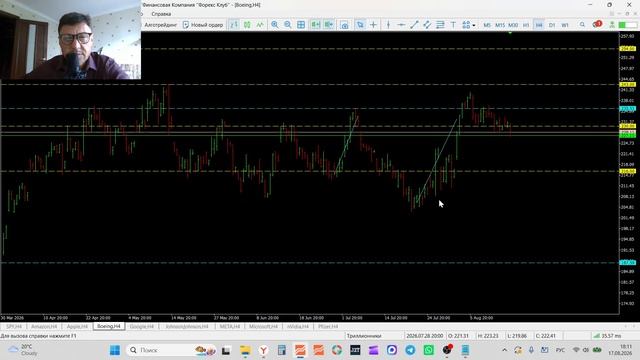Open the shapes objects dropdown
Viewport: 640px width, 360px height.
click(469, 25)
